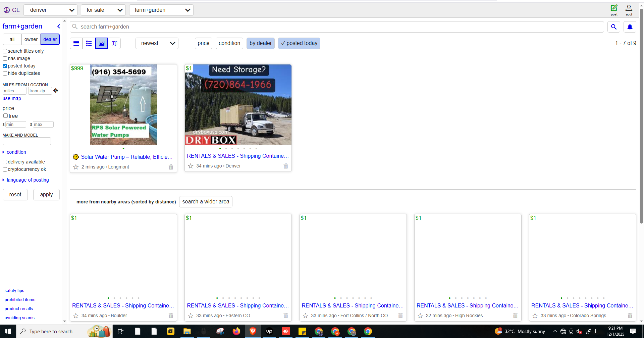Click the save search bell icon
Viewport: 644px width, 338px height.
pos(630,27)
